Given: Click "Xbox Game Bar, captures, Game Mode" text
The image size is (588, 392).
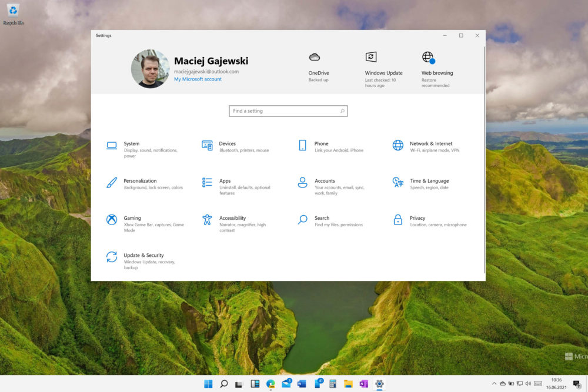Looking at the screenshot, I should point(153,227).
